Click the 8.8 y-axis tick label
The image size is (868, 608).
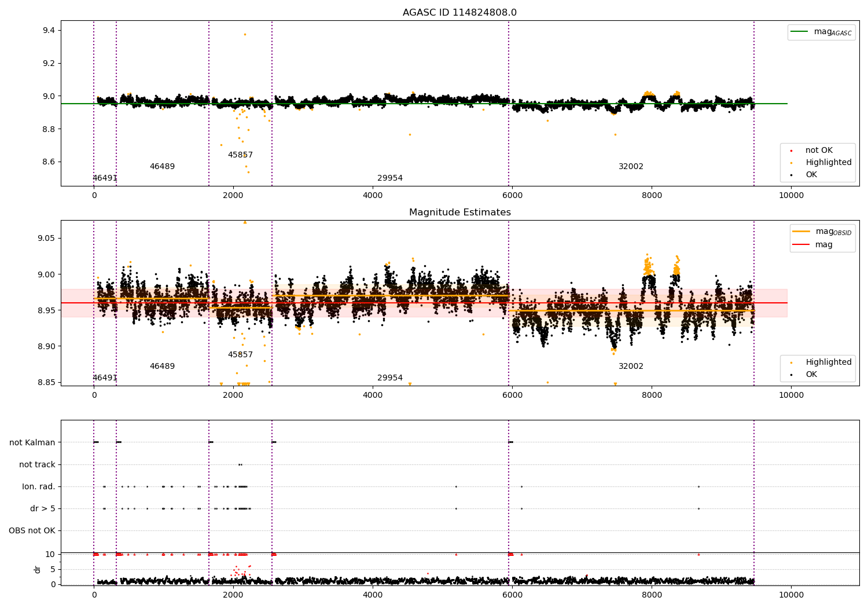[49, 129]
